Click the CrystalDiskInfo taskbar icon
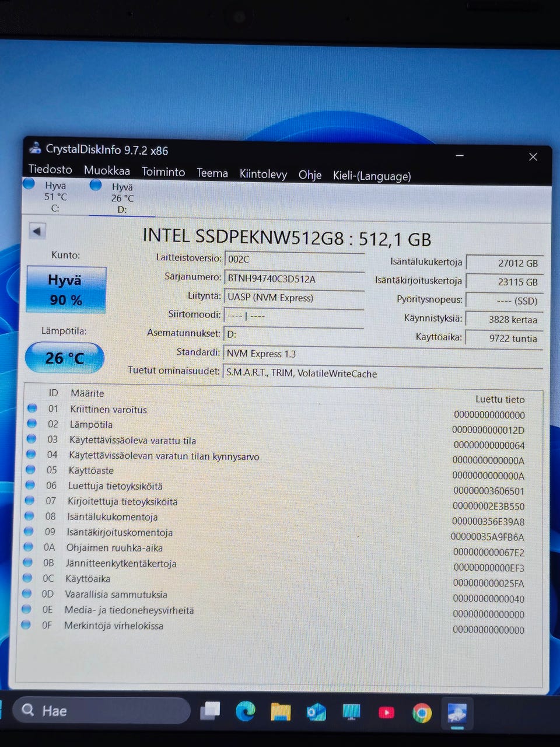The image size is (560, 747). [x=457, y=713]
